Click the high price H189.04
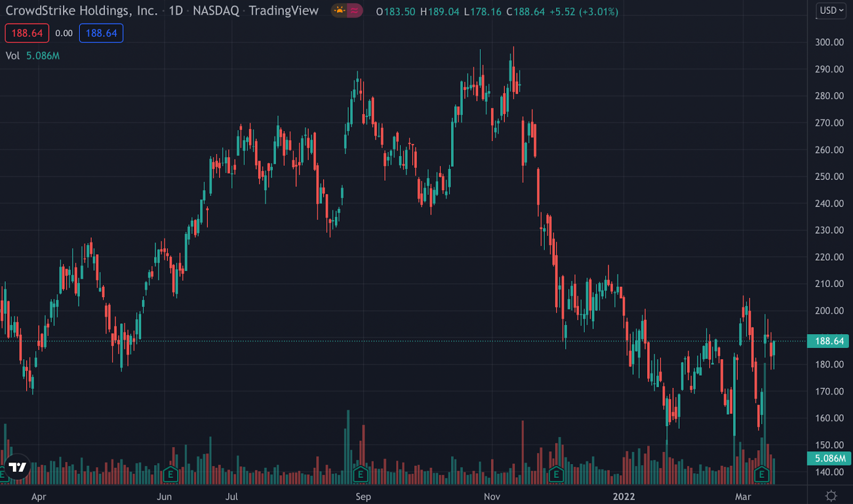The width and height of the screenshot is (853, 504). coord(440,12)
